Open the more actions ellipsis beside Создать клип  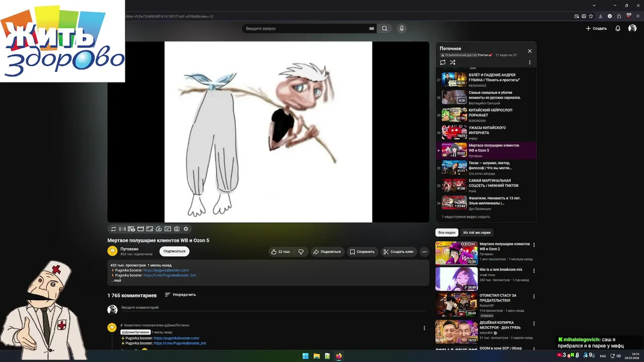point(424,251)
